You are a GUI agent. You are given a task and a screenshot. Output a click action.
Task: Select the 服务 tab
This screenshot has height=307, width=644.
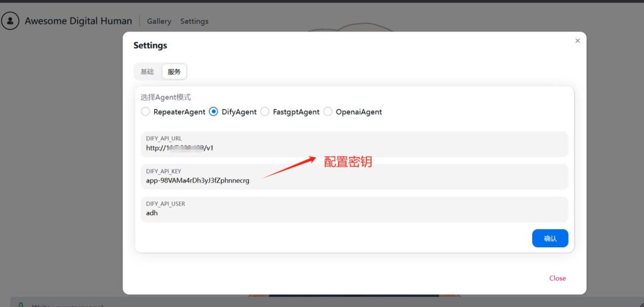tap(174, 72)
